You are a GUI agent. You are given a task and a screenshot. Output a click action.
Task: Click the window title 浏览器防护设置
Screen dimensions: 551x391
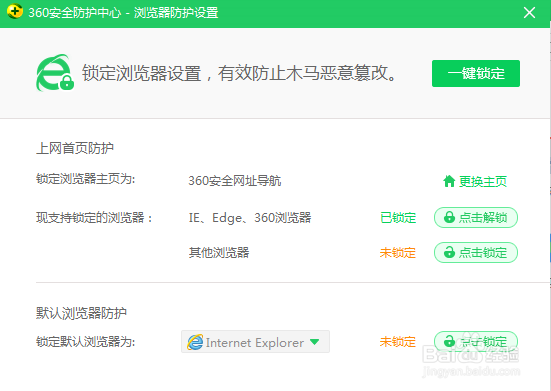176,13
